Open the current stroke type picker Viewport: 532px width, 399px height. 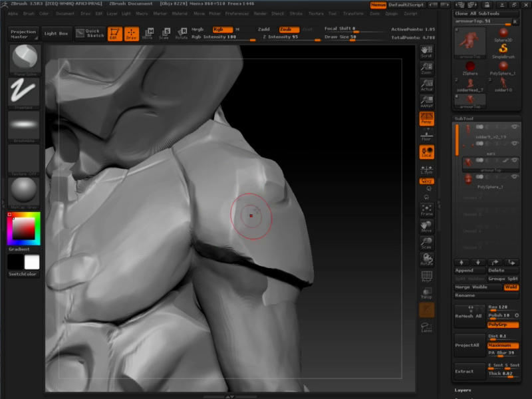point(23,92)
